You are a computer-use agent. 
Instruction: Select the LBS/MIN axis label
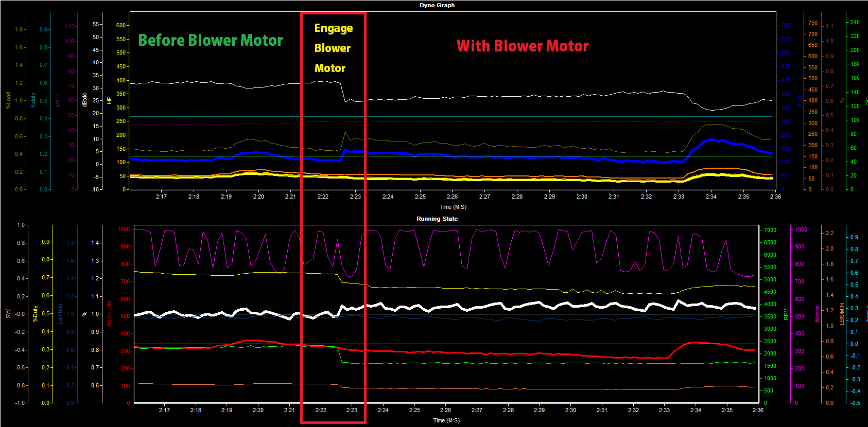click(x=842, y=313)
